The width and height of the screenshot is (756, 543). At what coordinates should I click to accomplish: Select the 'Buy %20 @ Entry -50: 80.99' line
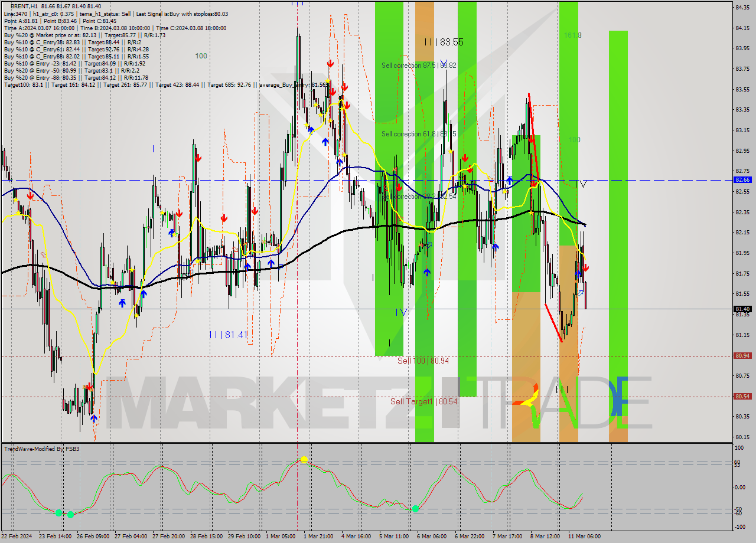pos(72,70)
